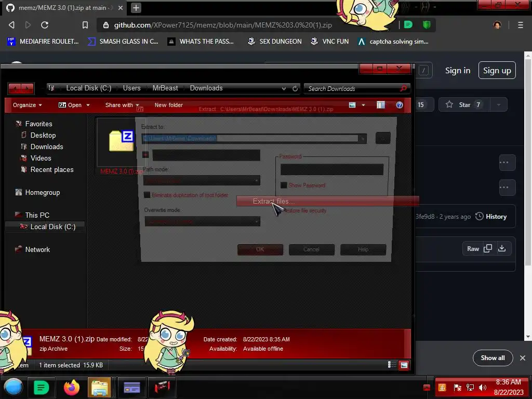Viewport: 532px width, 399px height.
Task: Expand the view options dropdown arrow
Action: [363, 105]
